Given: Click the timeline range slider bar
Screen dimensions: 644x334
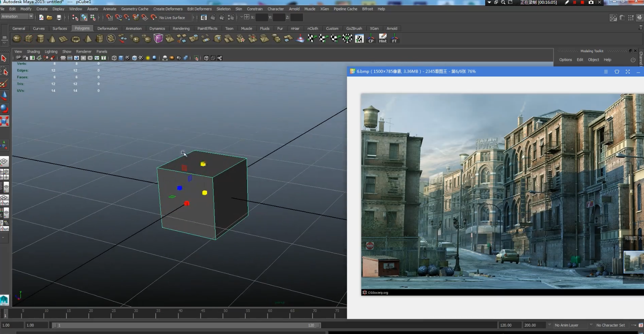Looking at the screenshot, I should 186,325.
